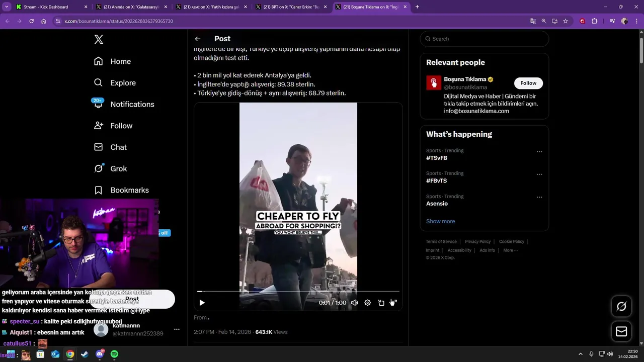The image size is (644, 362).
Task: Open the #FBvTS trending topic
Action: [x=437, y=180]
